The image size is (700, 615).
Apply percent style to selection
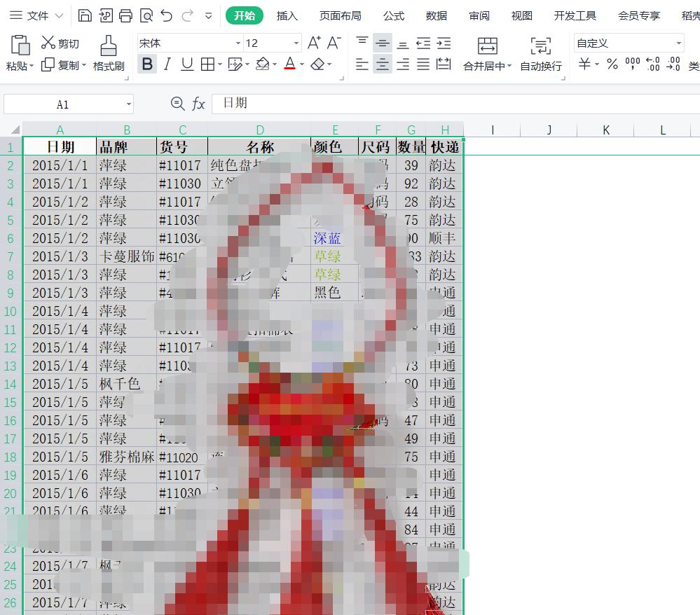pyautogui.click(x=612, y=64)
